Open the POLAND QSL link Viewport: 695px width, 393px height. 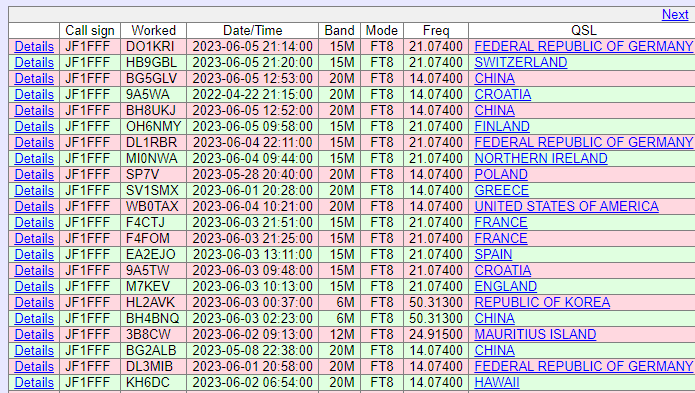501,175
